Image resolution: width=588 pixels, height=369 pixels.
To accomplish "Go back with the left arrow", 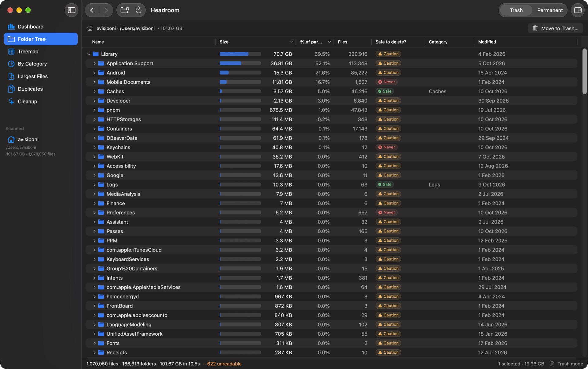I will (x=92, y=10).
